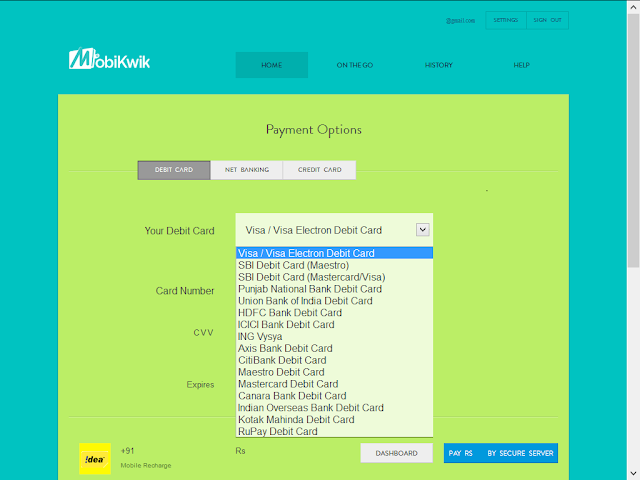Click the page vertical scrollbar thumb
The image size is (640, 480).
click(x=633, y=141)
